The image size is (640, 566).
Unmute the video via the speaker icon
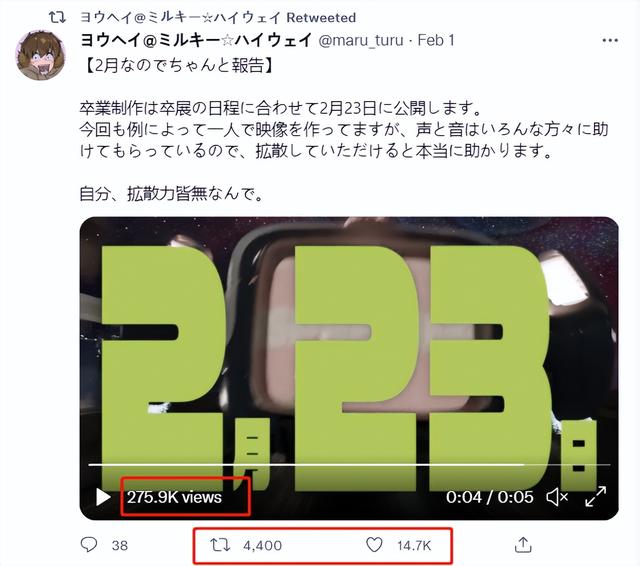(557, 497)
